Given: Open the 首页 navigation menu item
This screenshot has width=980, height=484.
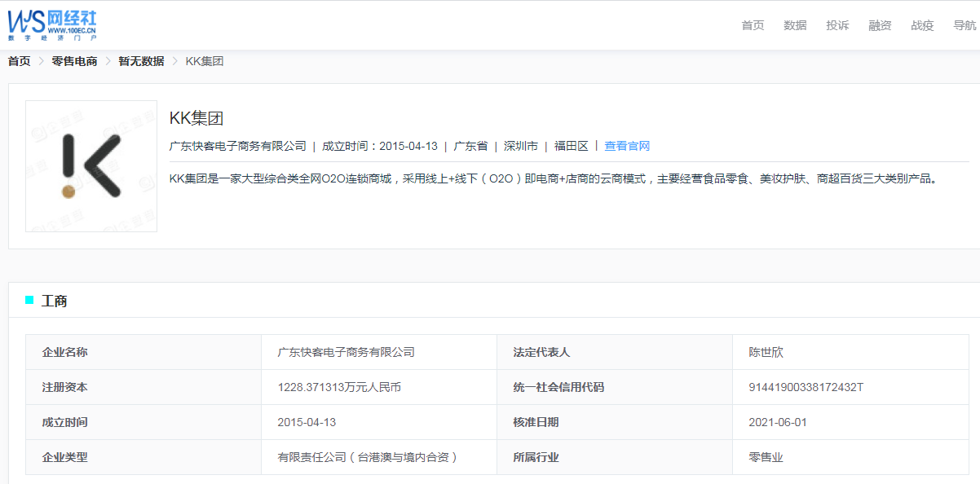Looking at the screenshot, I should click(x=753, y=25).
